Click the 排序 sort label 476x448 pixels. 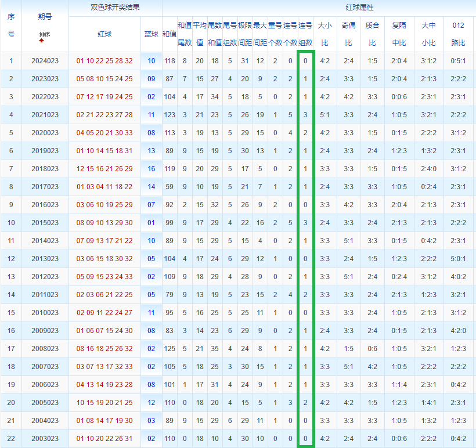[45, 34]
